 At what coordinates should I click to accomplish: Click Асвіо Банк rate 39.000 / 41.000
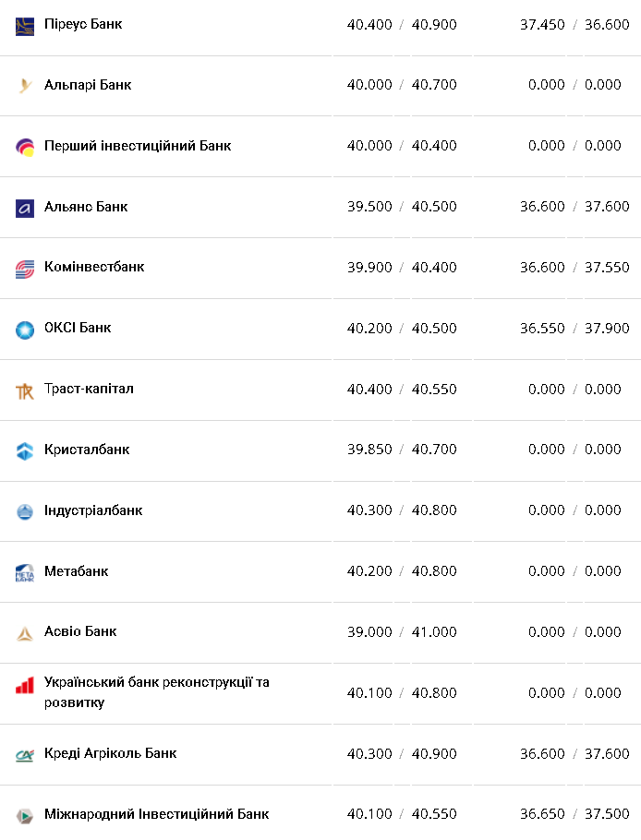point(402,632)
